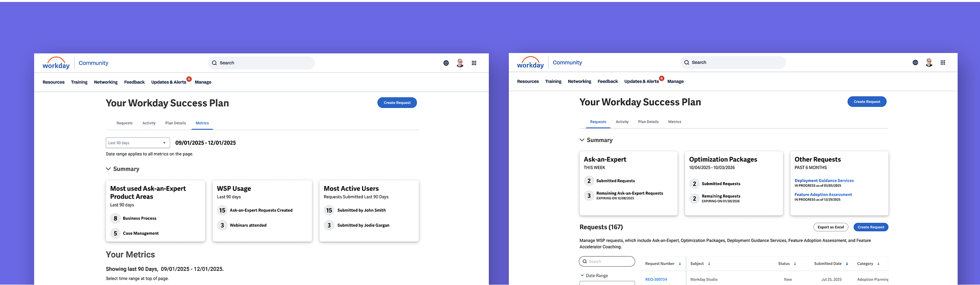Click the Workday logo in the left window
The image size is (980, 285).
(x=56, y=63)
